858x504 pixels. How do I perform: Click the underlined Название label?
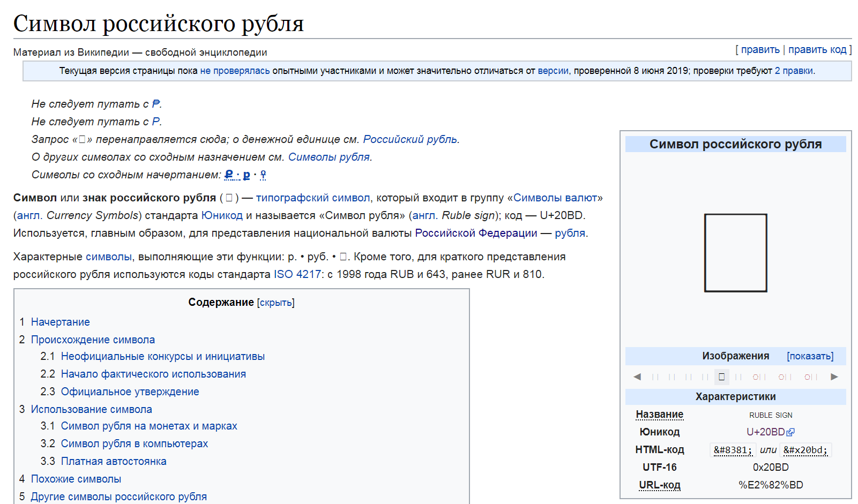pyautogui.click(x=660, y=414)
